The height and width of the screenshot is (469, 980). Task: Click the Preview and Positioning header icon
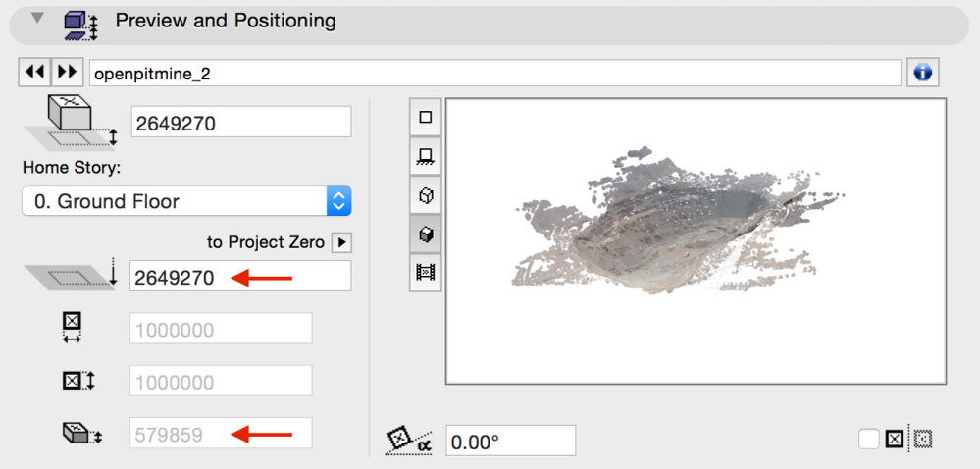[79, 24]
